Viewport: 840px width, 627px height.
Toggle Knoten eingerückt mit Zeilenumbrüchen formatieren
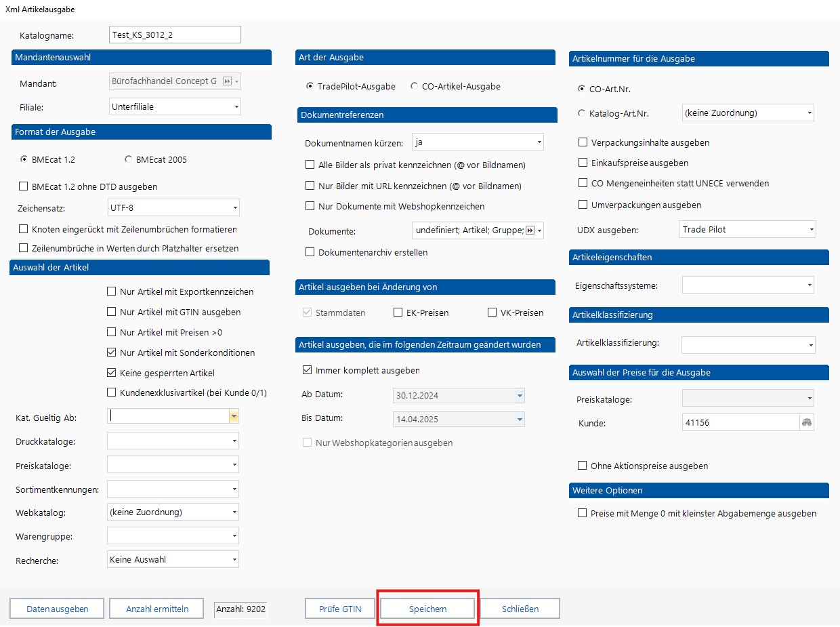coord(24,230)
